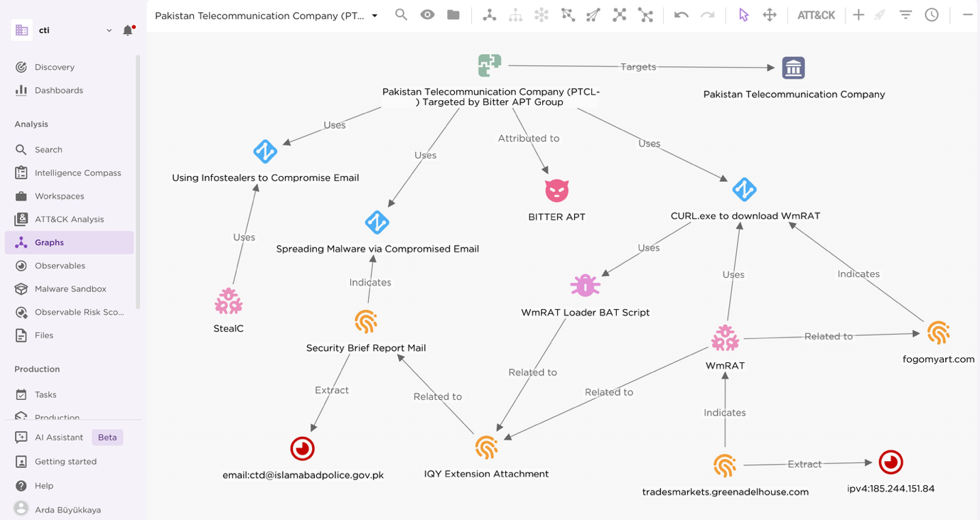Open the folder icon in the graph toolbar
Viewport: 980px width, 520px height.
[x=453, y=15]
